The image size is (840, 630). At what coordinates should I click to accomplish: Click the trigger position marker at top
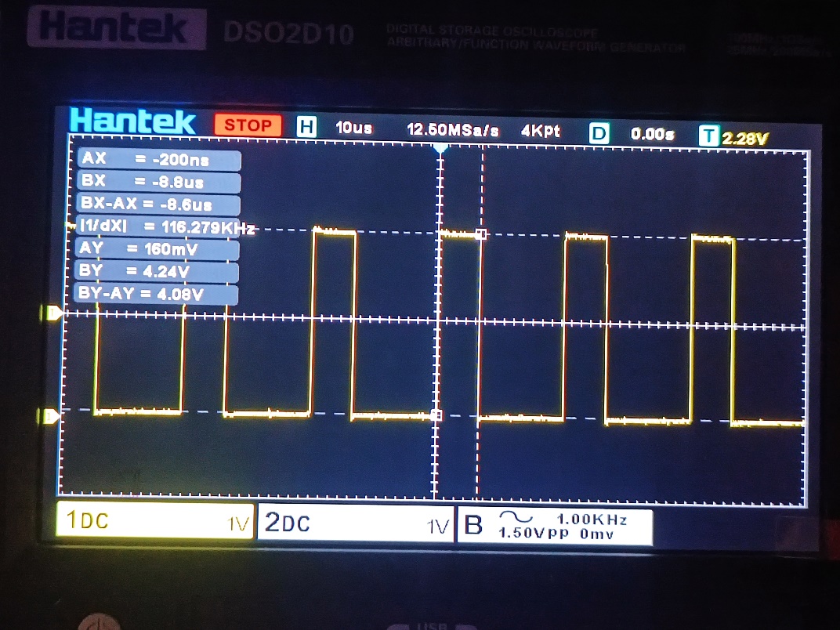click(x=440, y=147)
